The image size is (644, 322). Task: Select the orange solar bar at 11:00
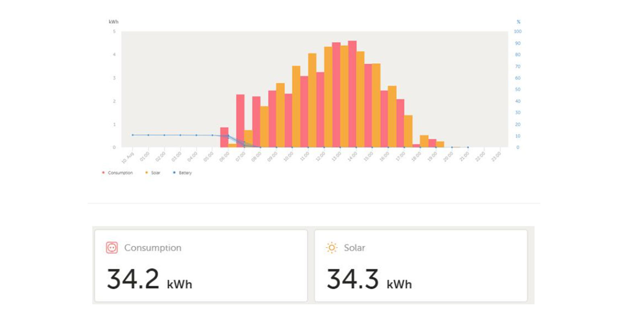tap(312, 101)
